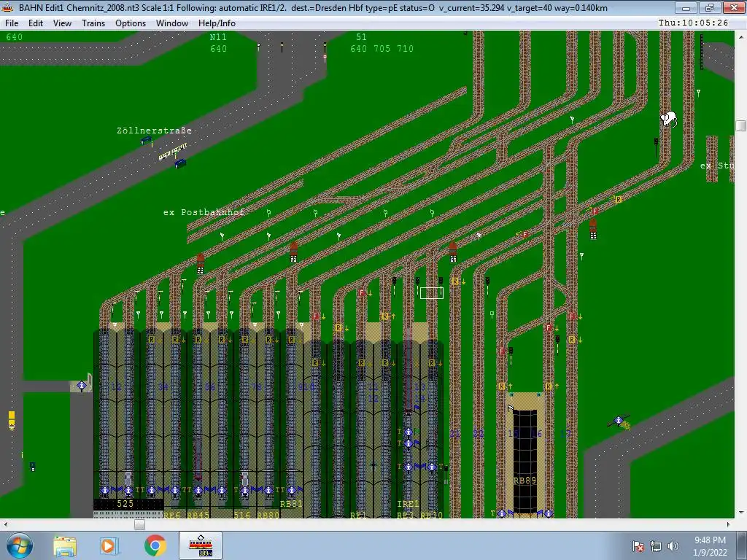The width and height of the screenshot is (747, 560).
Task: Click the BAHN app icon in the title bar
Action: pos(7,7)
